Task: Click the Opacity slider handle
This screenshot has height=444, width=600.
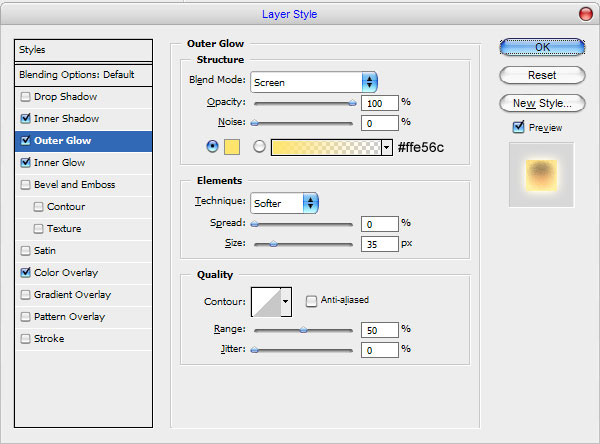Action: pyautogui.click(x=352, y=103)
